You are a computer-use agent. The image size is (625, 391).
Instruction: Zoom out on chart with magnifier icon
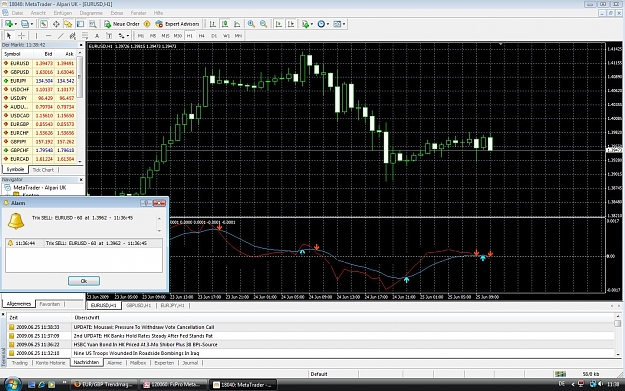tap(263, 24)
